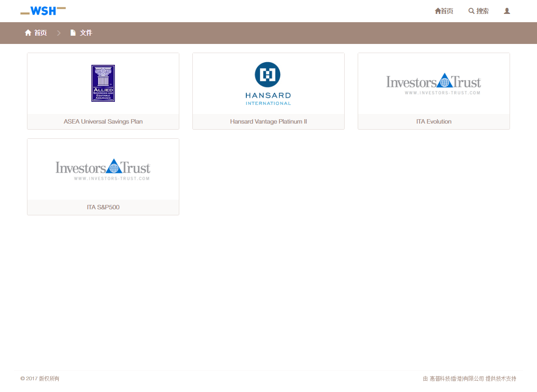Screen dimensions: 537x392
Task: Click 惠普科技(香港)有限公司 footer link
Action: click(456, 379)
